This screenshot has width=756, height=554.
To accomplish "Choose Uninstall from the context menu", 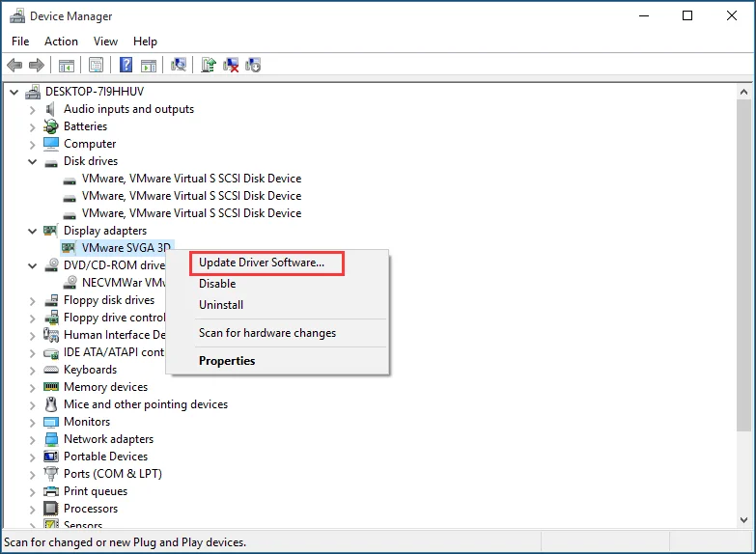I will (x=277, y=305).
